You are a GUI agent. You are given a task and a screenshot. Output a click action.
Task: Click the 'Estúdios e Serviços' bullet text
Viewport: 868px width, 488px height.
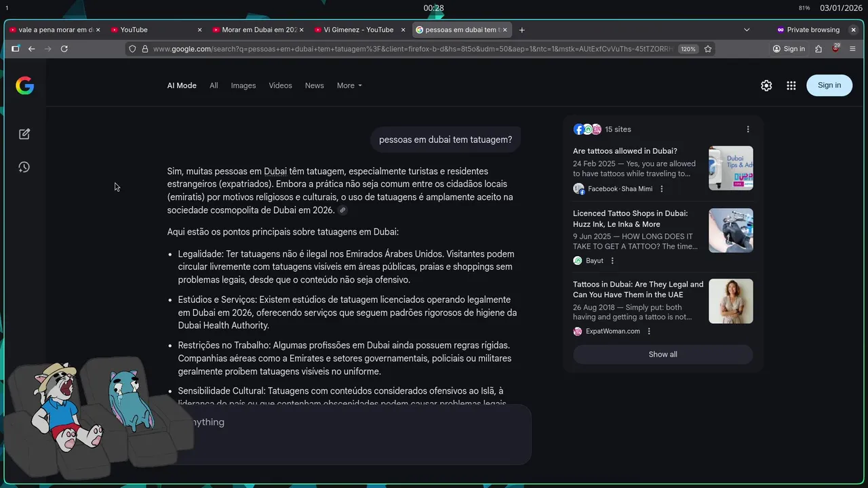[347, 312]
